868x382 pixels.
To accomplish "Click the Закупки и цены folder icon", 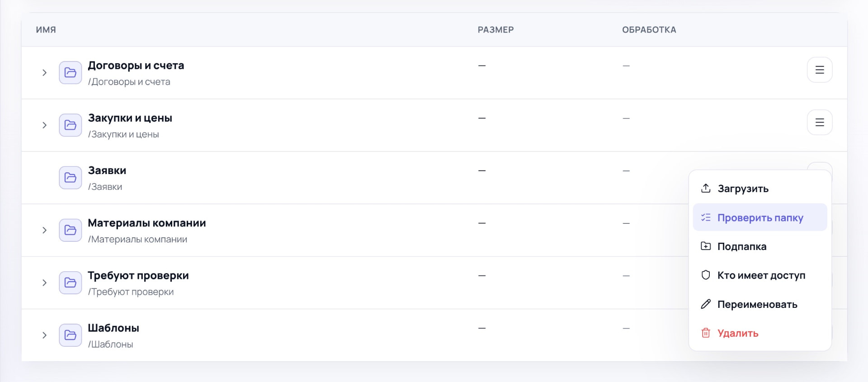I will (x=71, y=125).
